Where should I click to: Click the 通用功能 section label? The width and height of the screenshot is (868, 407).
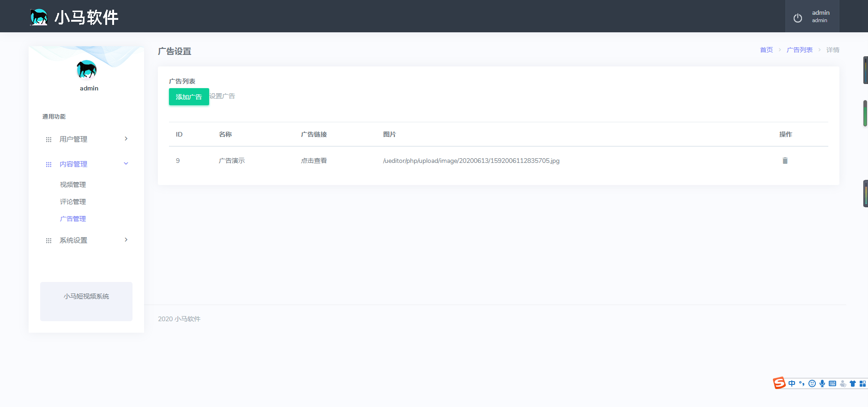pos(54,117)
